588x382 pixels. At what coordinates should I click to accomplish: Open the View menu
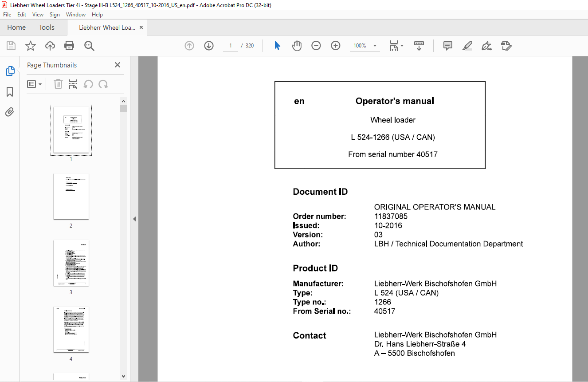pos(38,15)
